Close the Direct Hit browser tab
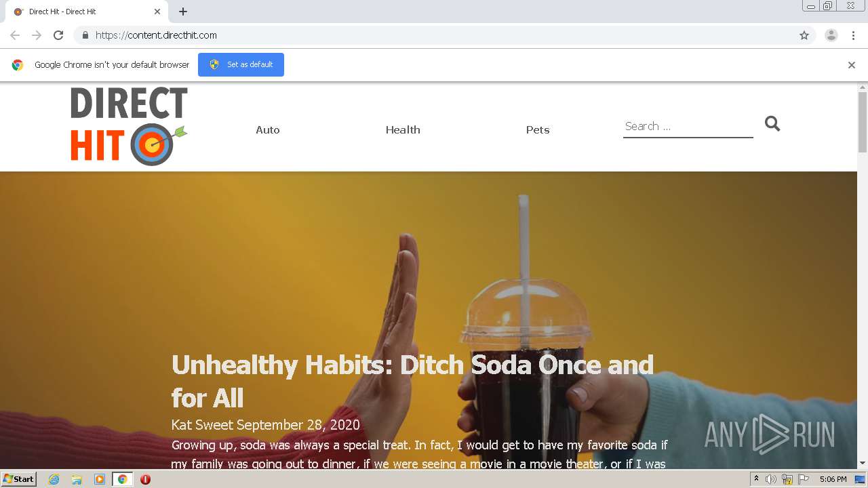 tap(157, 12)
